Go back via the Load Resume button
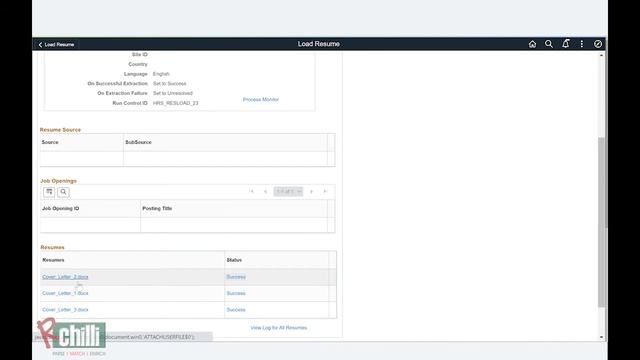Viewport: 640px width, 360px height. [56, 44]
